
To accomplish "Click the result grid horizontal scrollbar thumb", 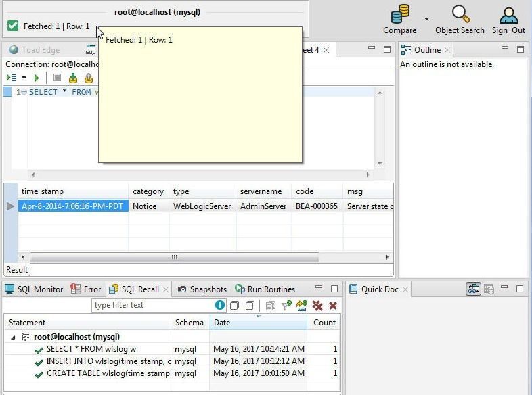I will pyautogui.click(x=175, y=257).
